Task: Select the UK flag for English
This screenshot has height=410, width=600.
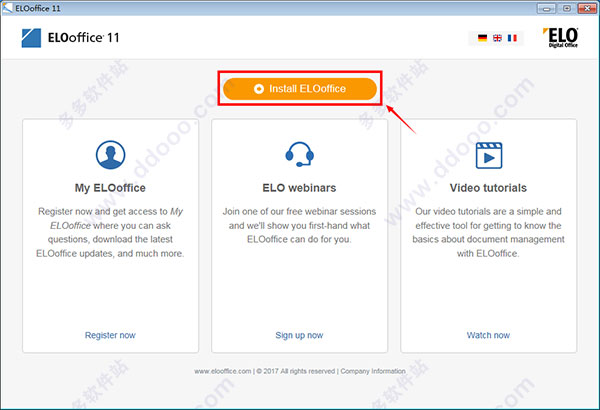Action: tap(497, 38)
